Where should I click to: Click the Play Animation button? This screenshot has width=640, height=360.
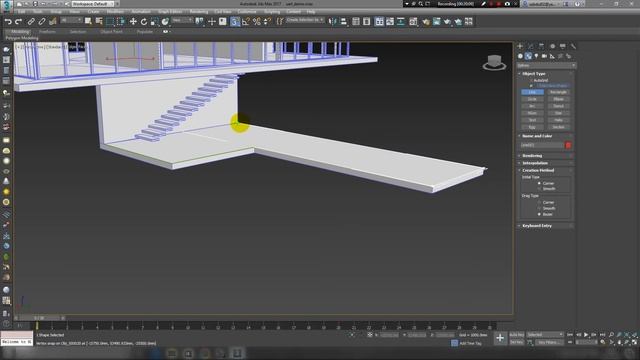tap(586, 335)
